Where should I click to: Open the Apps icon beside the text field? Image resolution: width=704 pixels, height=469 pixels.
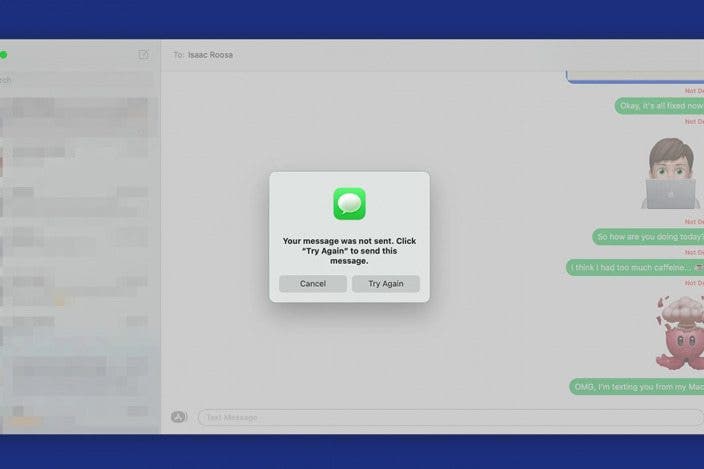click(x=179, y=417)
